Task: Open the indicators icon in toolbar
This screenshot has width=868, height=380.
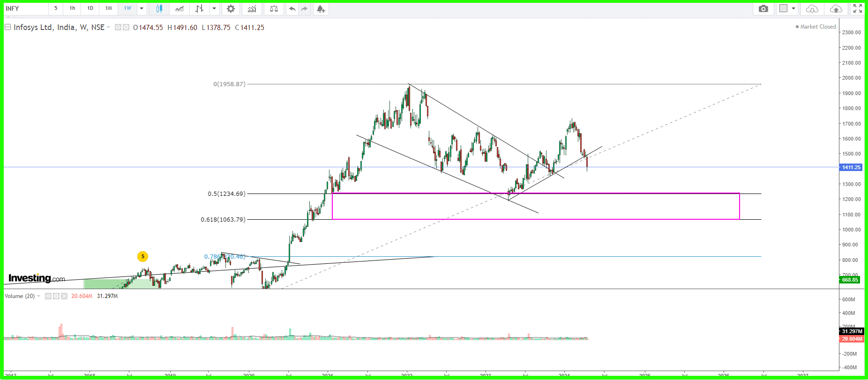Action: click(252, 8)
